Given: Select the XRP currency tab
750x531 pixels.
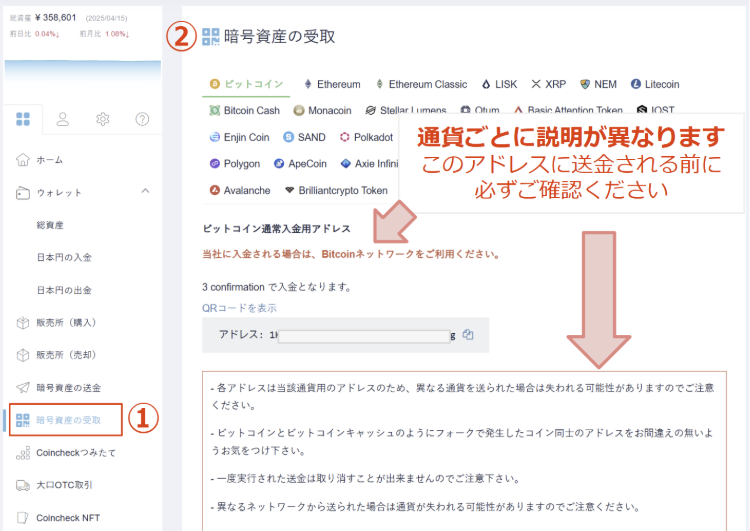Looking at the screenshot, I should click(550, 84).
